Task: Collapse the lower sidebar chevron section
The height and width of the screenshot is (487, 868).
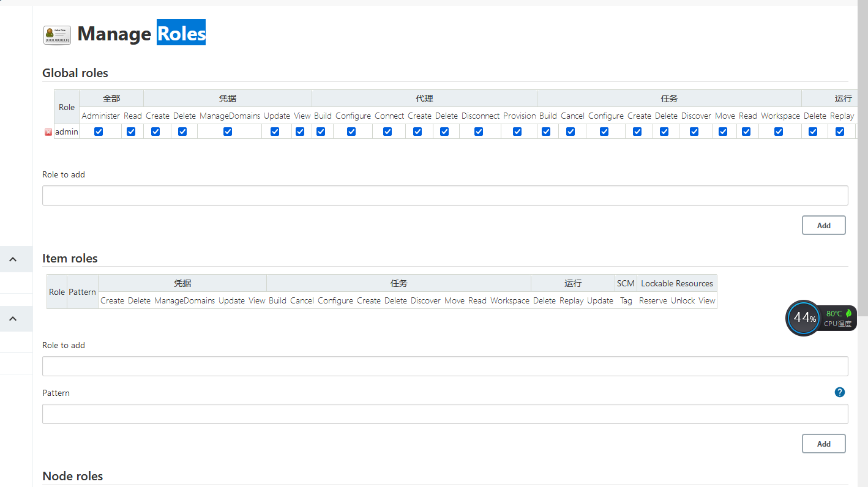Action: click(x=13, y=319)
